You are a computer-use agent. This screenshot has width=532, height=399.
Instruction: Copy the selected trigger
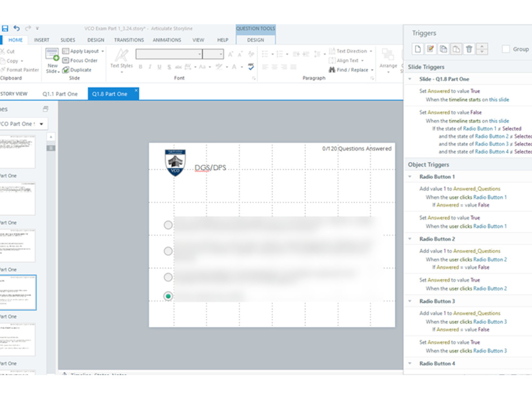click(444, 49)
